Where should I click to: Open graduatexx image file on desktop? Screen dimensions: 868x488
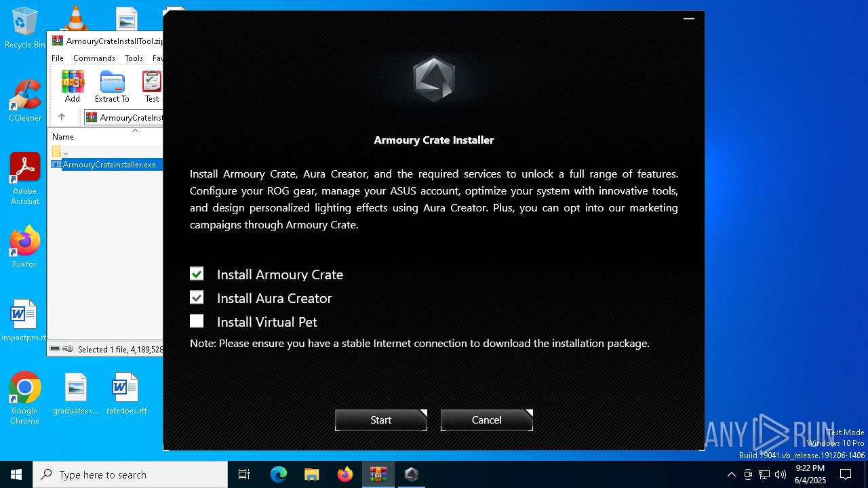coord(76,394)
